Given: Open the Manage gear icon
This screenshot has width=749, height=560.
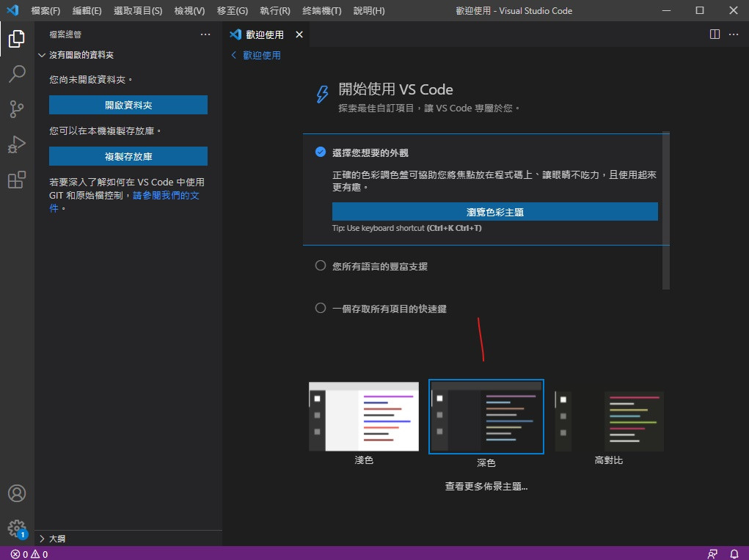Looking at the screenshot, I should (17, 528).
